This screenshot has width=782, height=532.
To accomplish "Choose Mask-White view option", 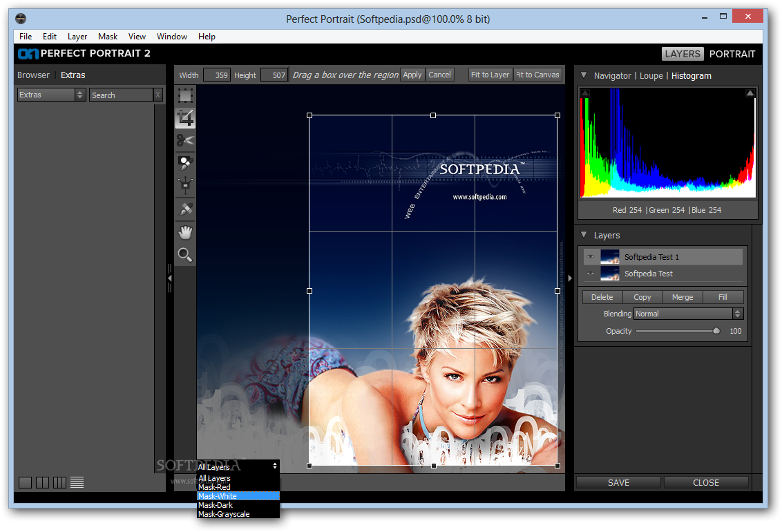I will pyautogui.click(x=238, y=496).
